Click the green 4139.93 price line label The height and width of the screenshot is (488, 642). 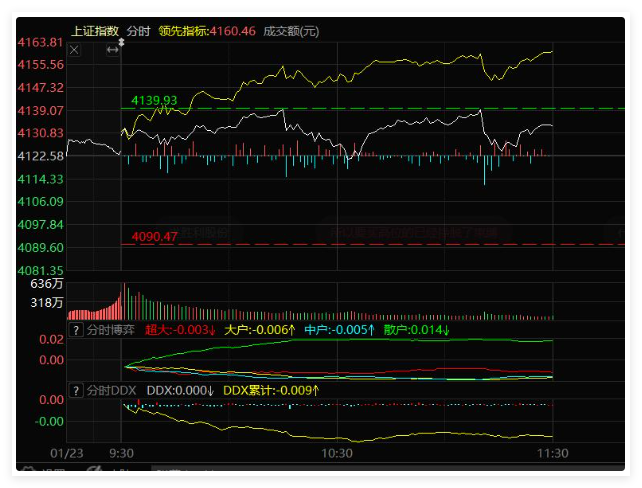[154, 100]
